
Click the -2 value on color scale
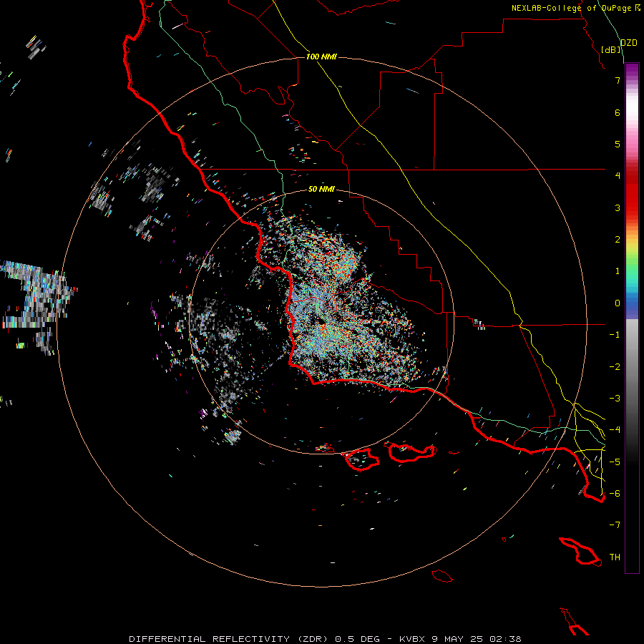pos(615,367)
